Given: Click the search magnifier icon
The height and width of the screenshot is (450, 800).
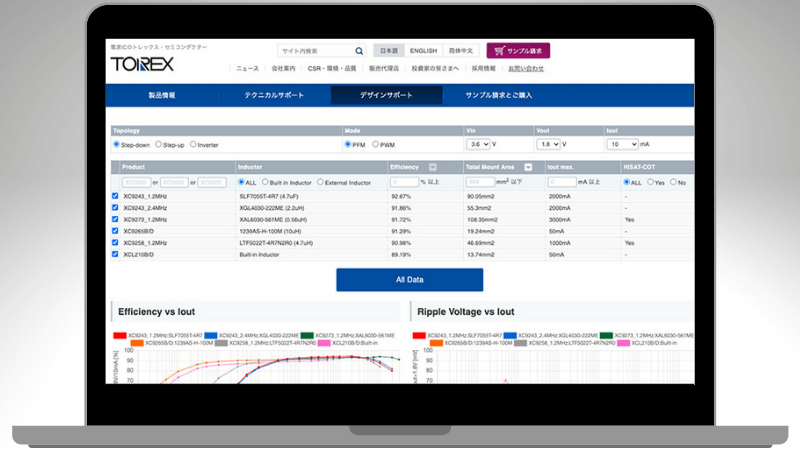Looking at the screenshot, I should pyautogui.click(x=359, y=50).
